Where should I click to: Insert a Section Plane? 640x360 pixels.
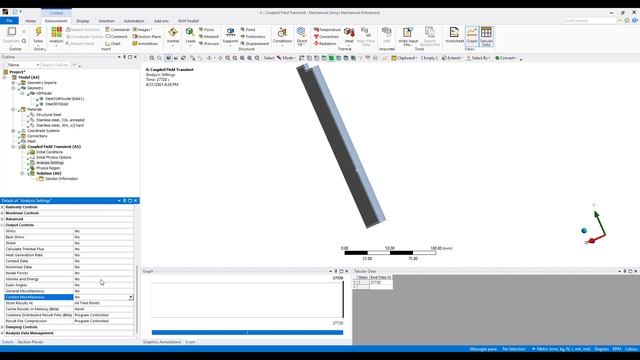pyautogui.click(x=147, y=36)
